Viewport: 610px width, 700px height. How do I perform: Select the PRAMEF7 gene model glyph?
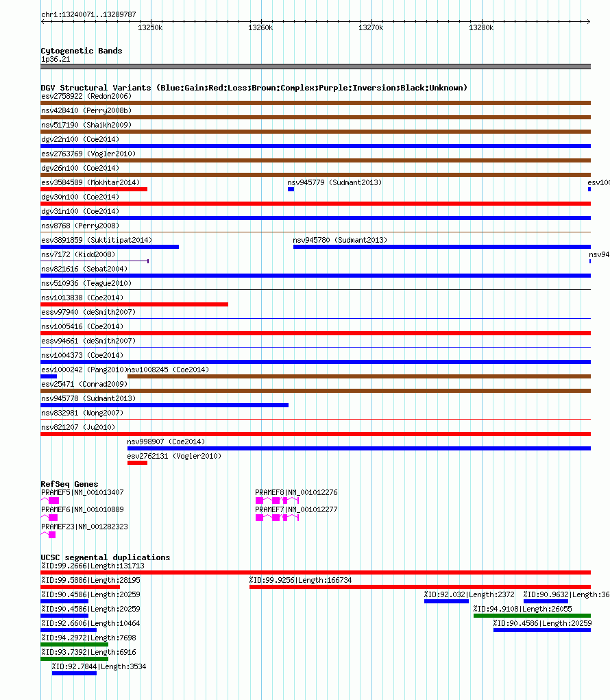(x=277, y=518)
